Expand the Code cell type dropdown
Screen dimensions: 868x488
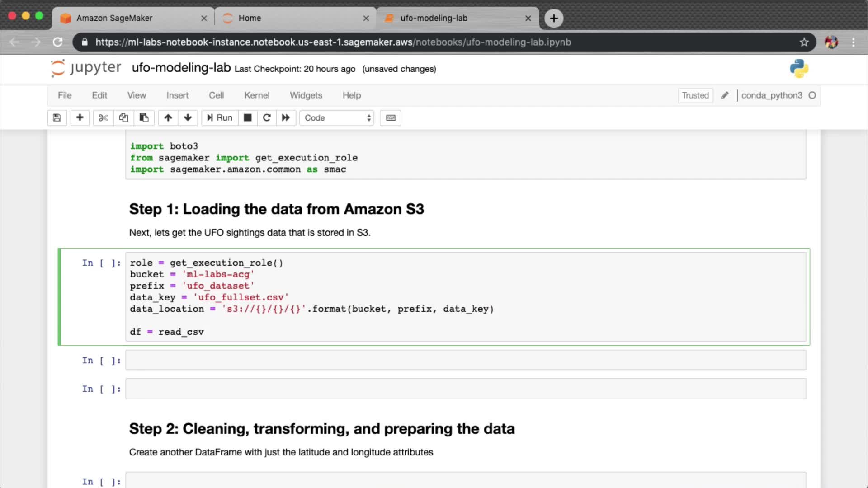click(337, 118)
